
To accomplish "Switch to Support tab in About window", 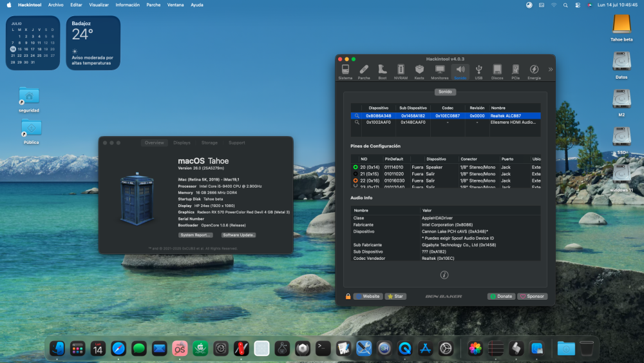I will 236,142.
